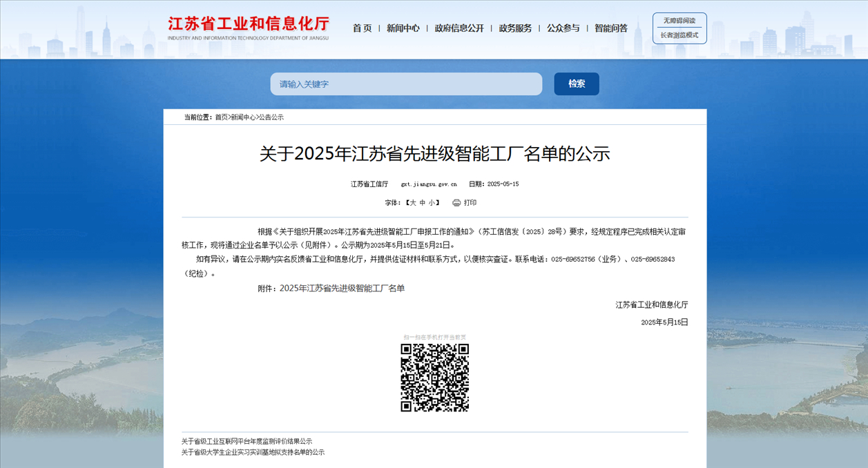Open the 政务服务 menu item
The height and width of the screenshot is (468, 868).
[x=515, y=28]
